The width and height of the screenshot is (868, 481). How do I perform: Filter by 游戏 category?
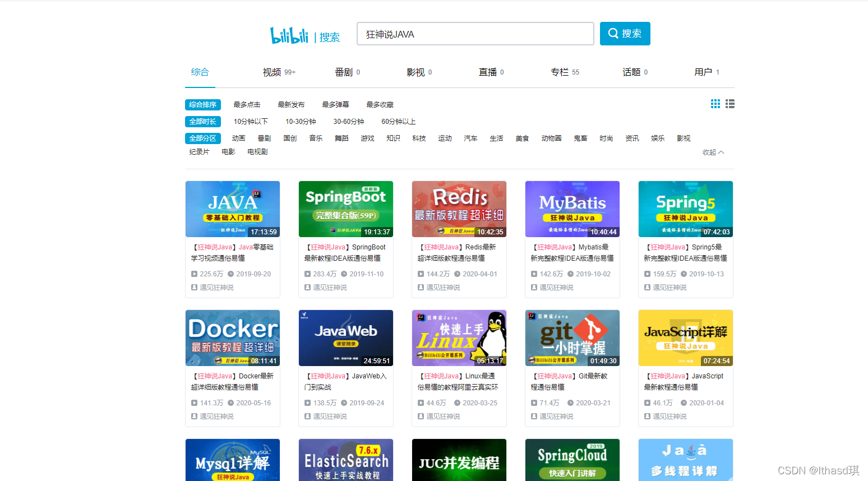[x=367, y=138]
